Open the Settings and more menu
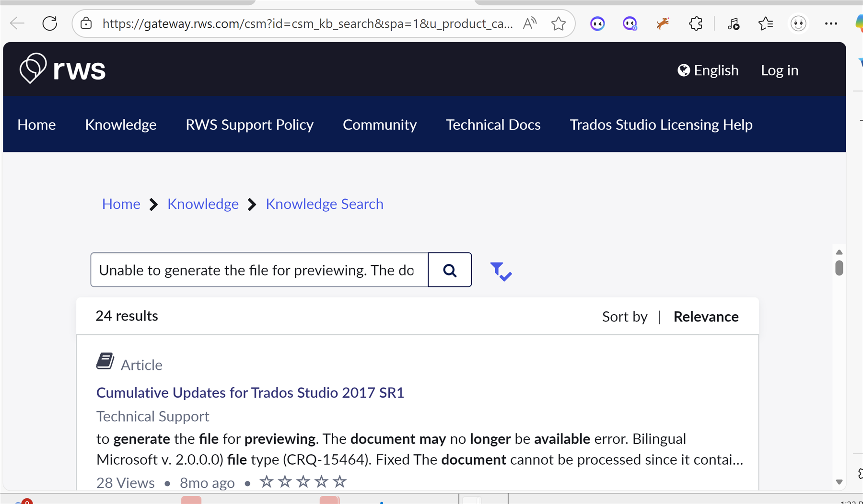Screen dimensions: 863x504 pos(831,23)
